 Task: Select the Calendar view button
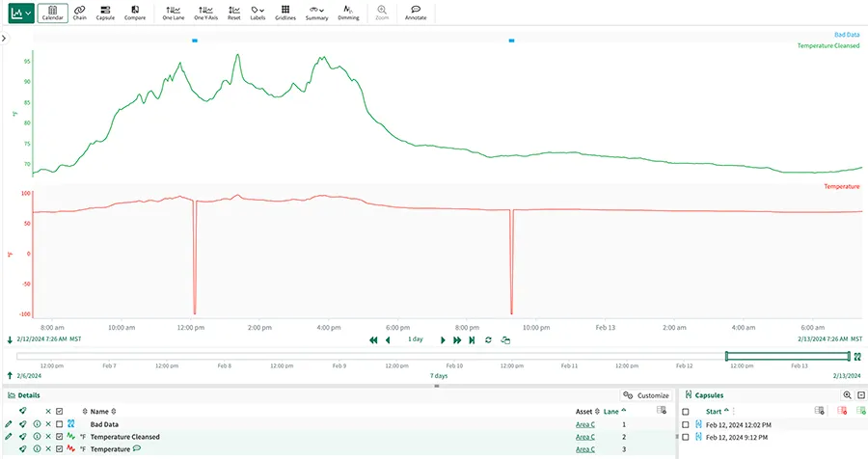coord(53,13)
